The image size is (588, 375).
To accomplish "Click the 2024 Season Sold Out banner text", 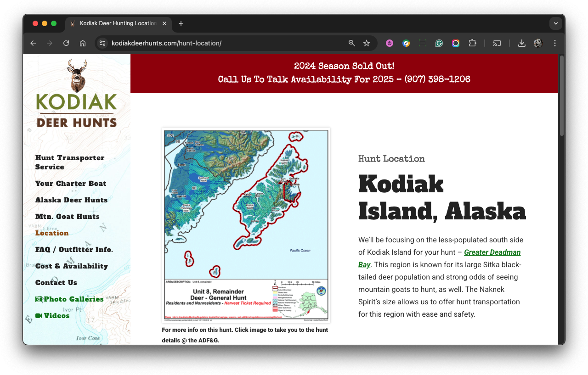I will (344, 66).
